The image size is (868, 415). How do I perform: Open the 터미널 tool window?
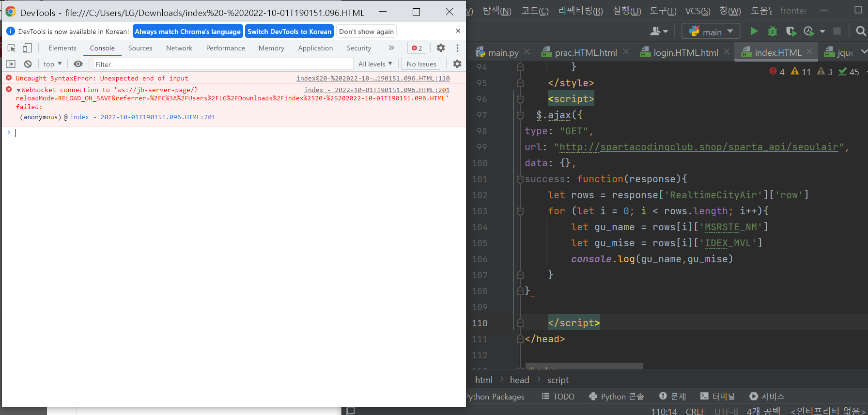718,397
